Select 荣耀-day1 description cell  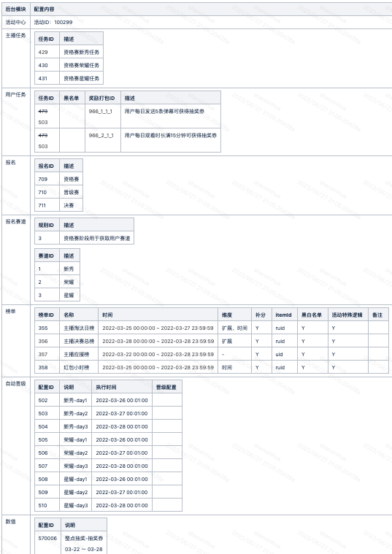tap(76, 439)
